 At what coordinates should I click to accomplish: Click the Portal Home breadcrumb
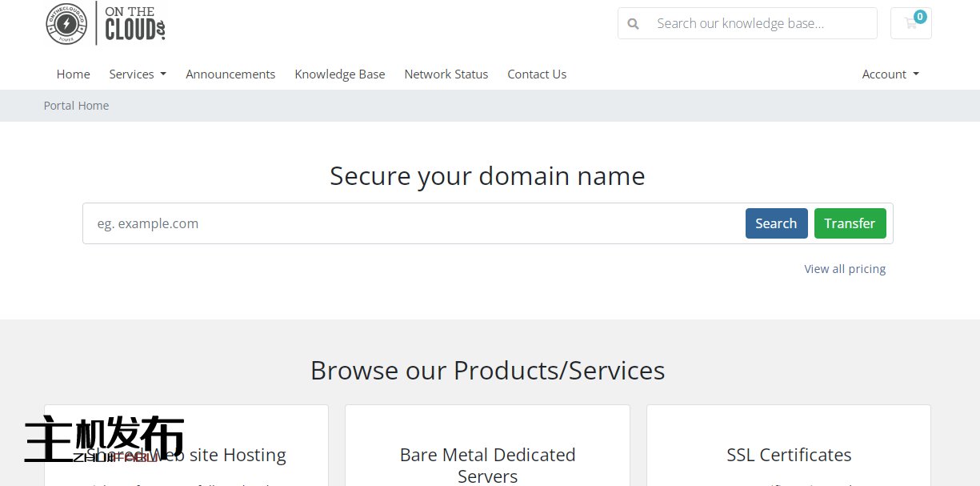76,106
